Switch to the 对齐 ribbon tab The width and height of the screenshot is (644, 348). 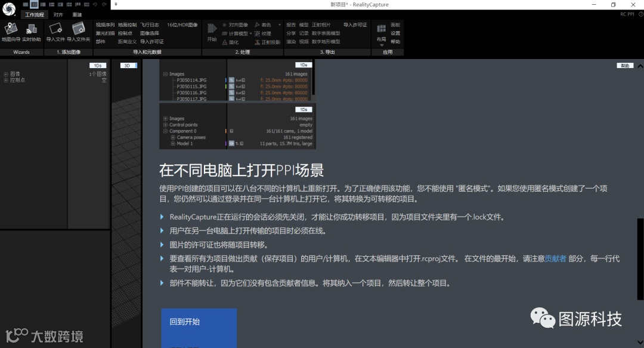click(58, 15)
